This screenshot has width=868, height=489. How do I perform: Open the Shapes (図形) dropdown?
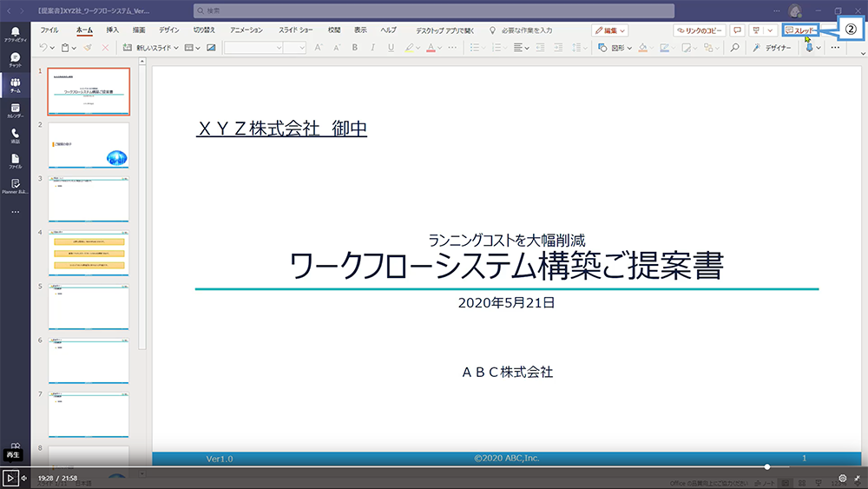(615, 48)
